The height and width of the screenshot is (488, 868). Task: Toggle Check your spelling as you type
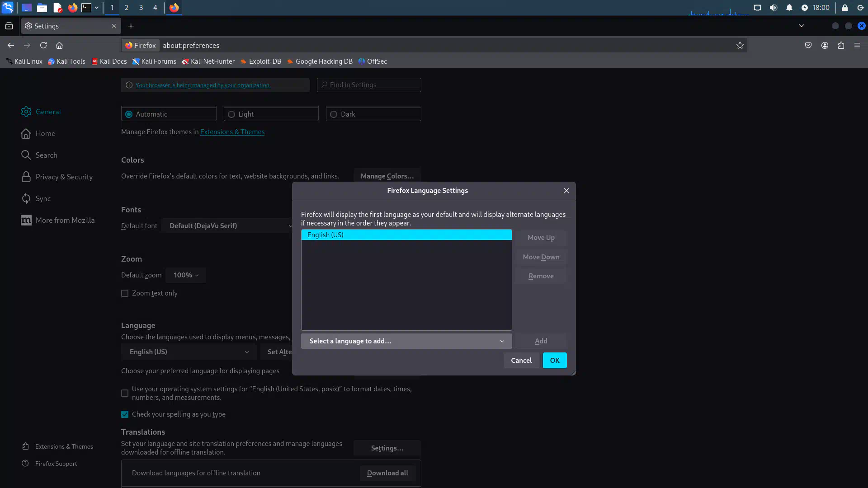coord(125,414)
